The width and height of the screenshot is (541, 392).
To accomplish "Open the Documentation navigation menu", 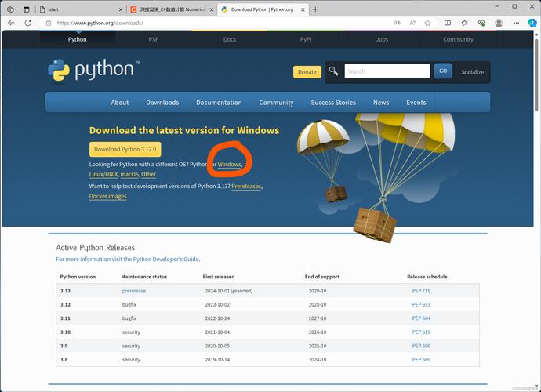I will click(219, 103).
